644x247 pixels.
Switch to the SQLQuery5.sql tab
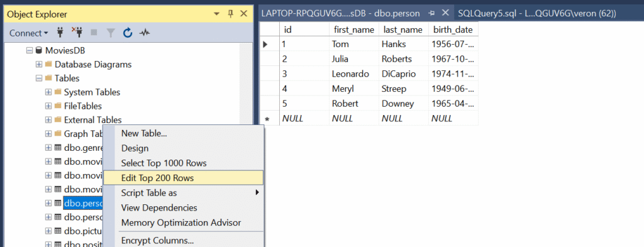pyautogui.click(x=537, y=14)
